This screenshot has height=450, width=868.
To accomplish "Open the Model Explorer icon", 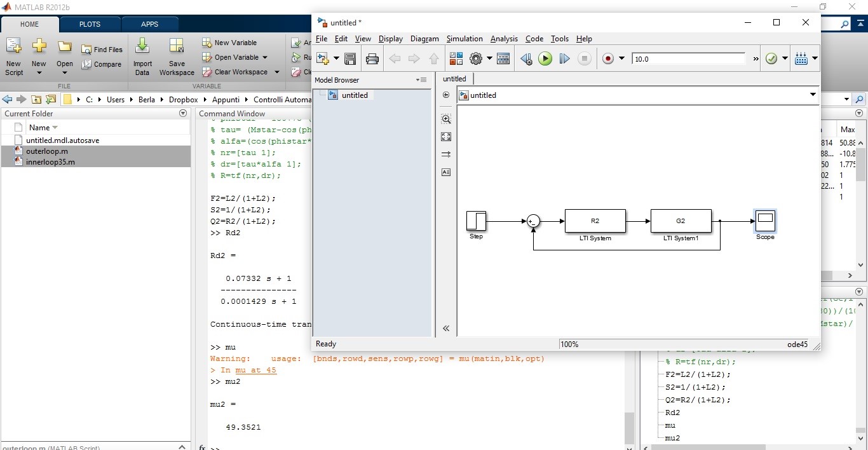I will point(503,59).
